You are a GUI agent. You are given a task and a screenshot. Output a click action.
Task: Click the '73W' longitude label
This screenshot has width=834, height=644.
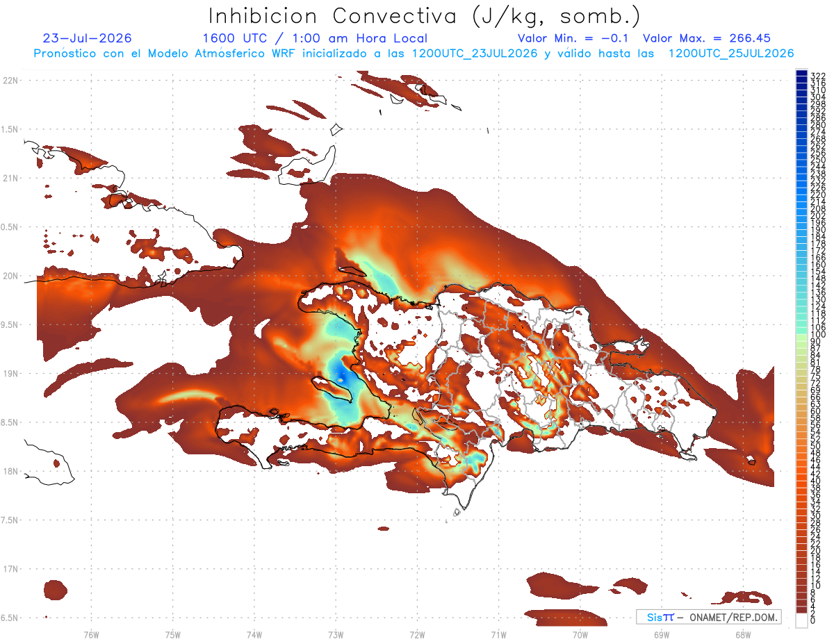coord(336,635)
